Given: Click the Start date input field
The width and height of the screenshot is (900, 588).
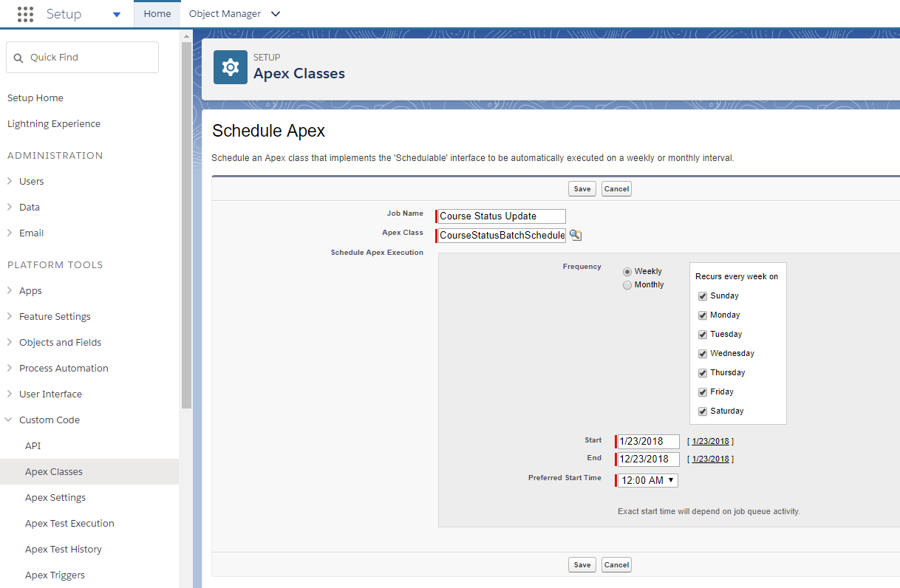Looking at the screenshot, I should click(649, 442).
